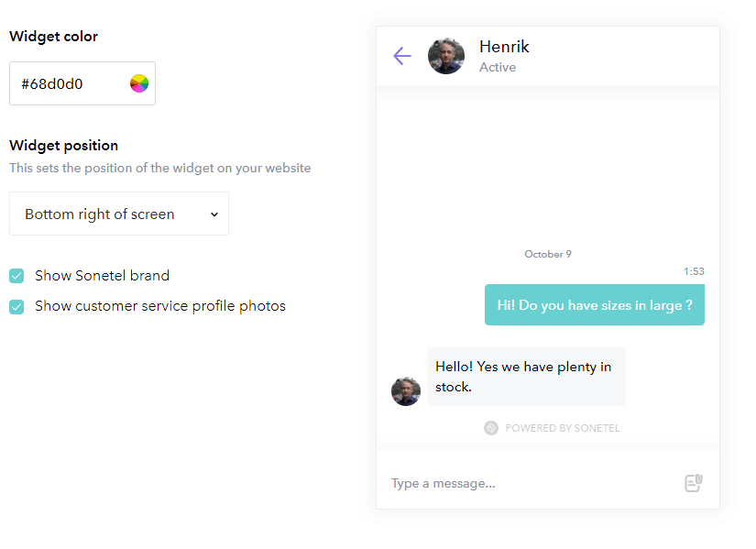Open the color wheel picker

[139, 84]
